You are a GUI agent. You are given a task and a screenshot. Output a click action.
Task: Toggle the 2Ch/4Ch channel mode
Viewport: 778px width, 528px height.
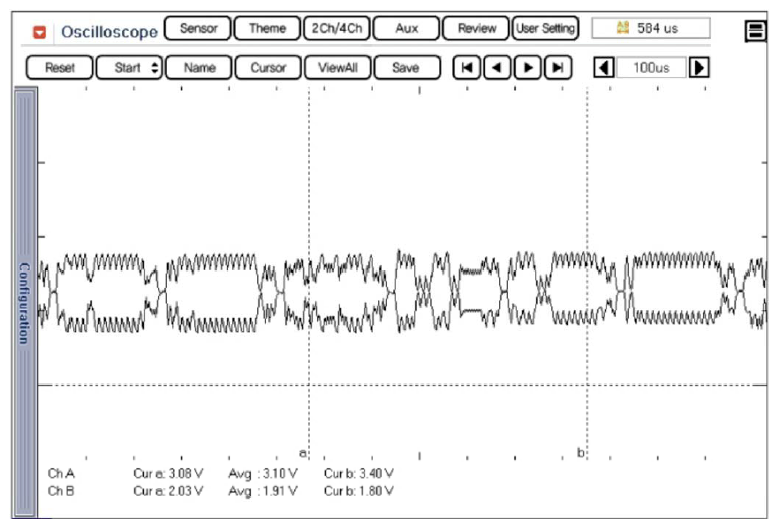(336, 28)
